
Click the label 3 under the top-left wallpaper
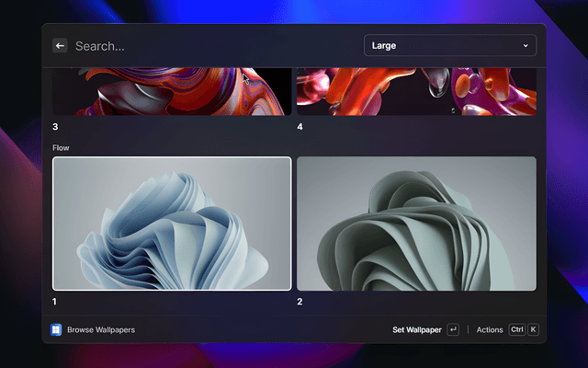click(55, 127)
